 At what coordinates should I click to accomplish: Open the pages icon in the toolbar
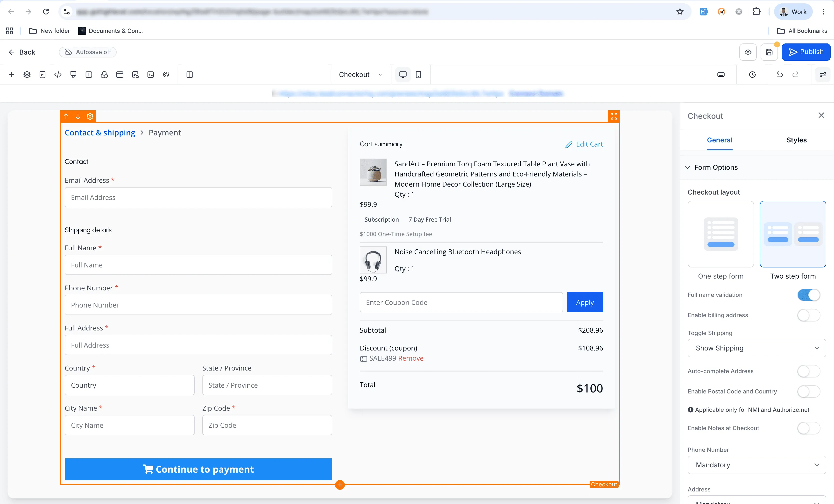pos(42,74)
